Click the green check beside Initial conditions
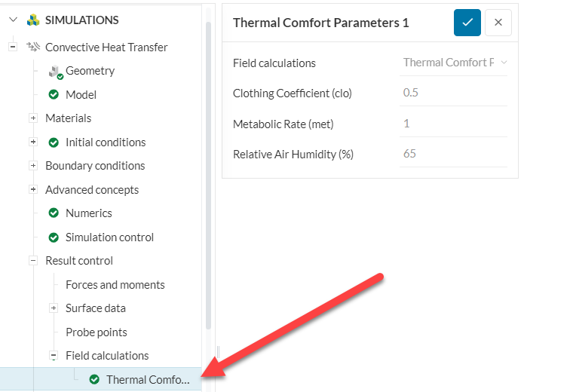Screen dimensions: 573x392 click(54, 142)
